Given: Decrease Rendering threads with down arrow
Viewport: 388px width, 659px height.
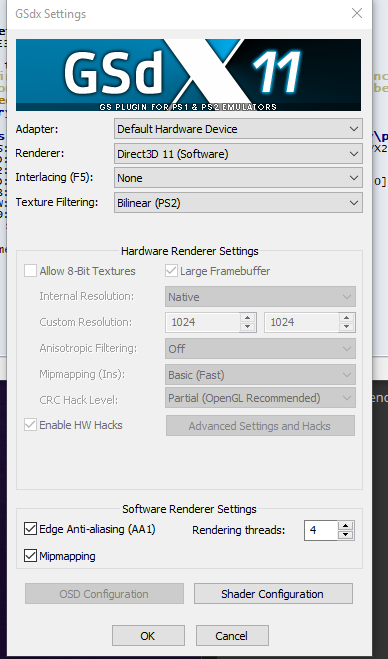Looking at the screenshot, I should tap(346, 535).
